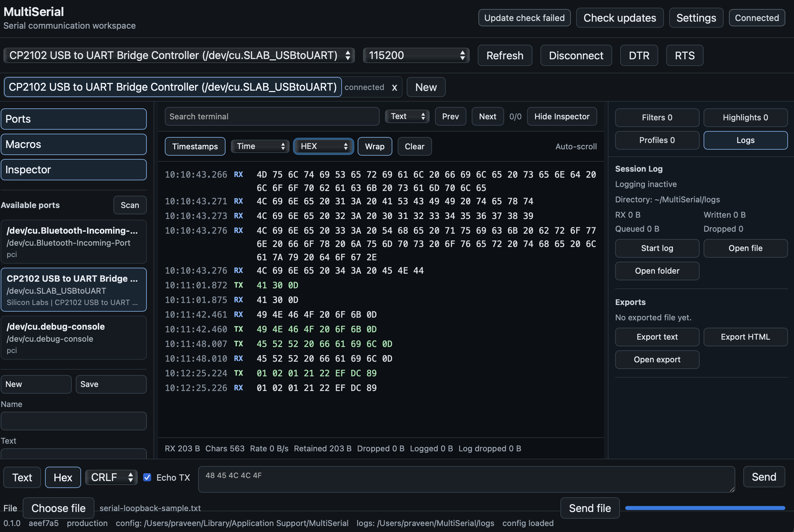Toggle Auto-scroll in terminal
Viewport: 794px width, 532px height.
pyautogui.click(x=576, y=147)
